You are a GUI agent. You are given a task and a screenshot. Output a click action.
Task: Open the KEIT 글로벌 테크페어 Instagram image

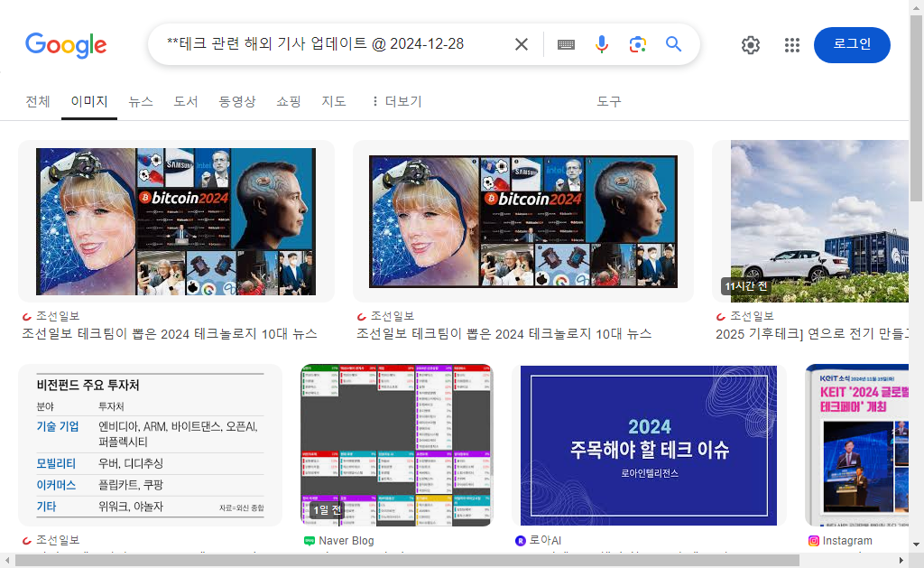(856, 445)
